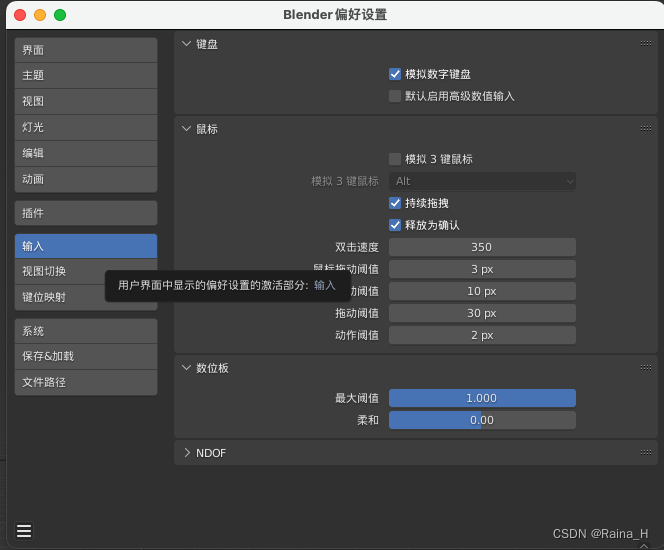Collapse the 鼠标 panel
The height and width of the screenshot is (550, 664).
click(x=186, y=129)
